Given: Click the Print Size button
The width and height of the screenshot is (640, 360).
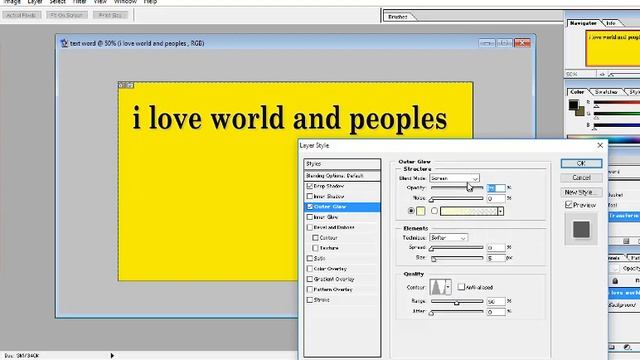Looking at the screenshot, I should pos(111,15).
